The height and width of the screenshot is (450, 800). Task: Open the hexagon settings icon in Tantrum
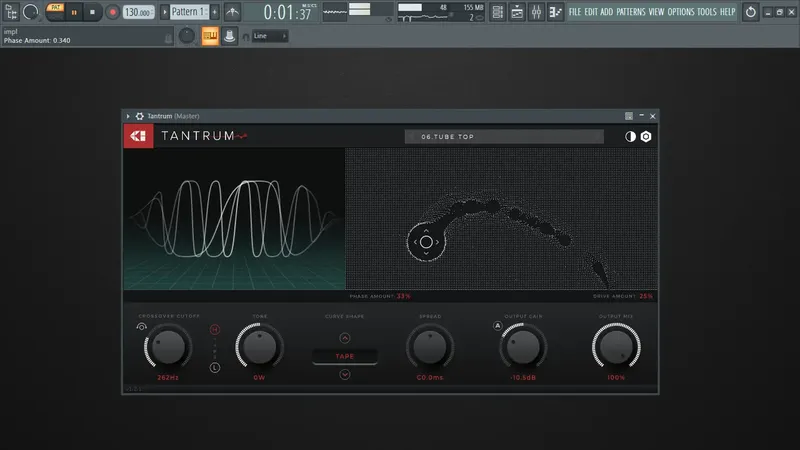point(646,137)
